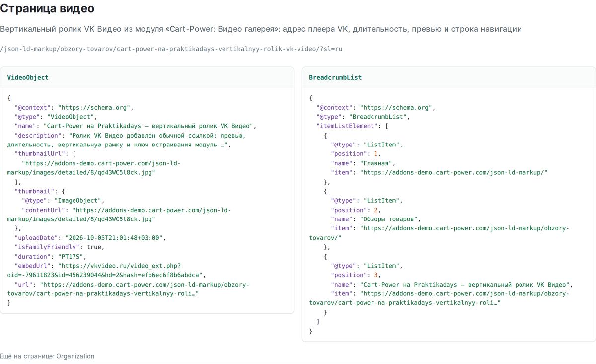Click the "isFamilyFriendly" key

[x=46, y=247]
